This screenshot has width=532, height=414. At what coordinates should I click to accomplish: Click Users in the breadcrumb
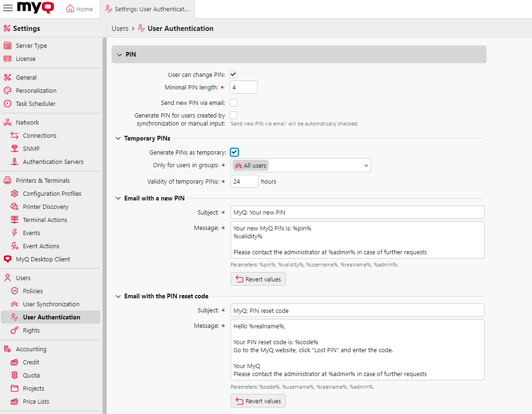pos(120,28)
